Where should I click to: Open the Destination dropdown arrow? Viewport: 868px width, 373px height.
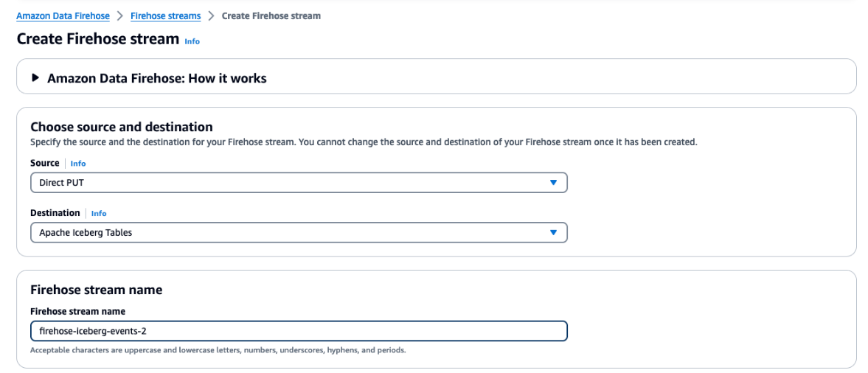553,233
